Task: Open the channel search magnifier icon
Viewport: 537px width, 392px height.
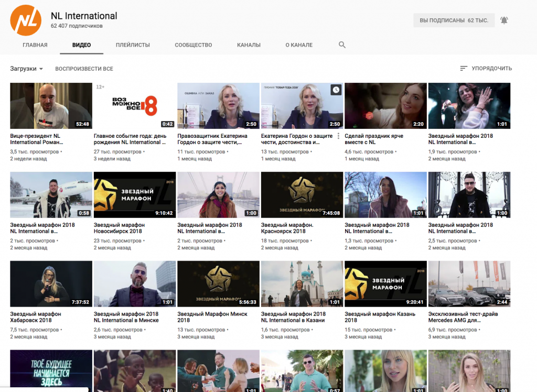Action: click(x=342, y=45)
